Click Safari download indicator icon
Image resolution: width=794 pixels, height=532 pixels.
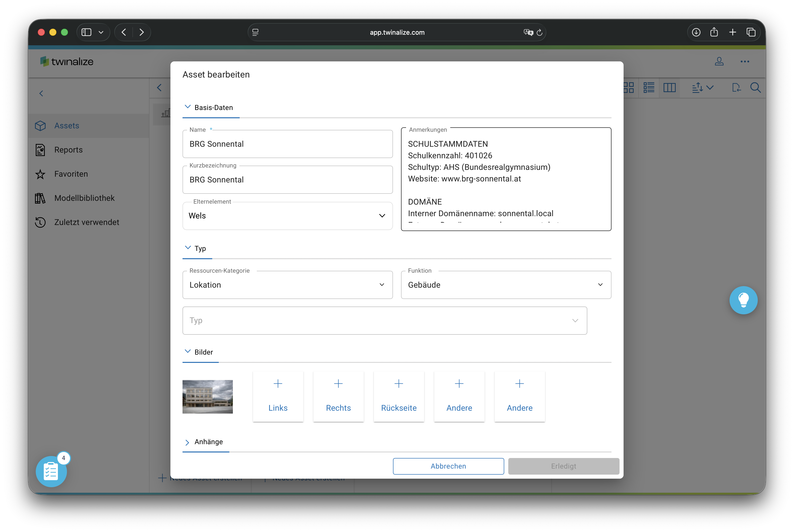(696, 32)
